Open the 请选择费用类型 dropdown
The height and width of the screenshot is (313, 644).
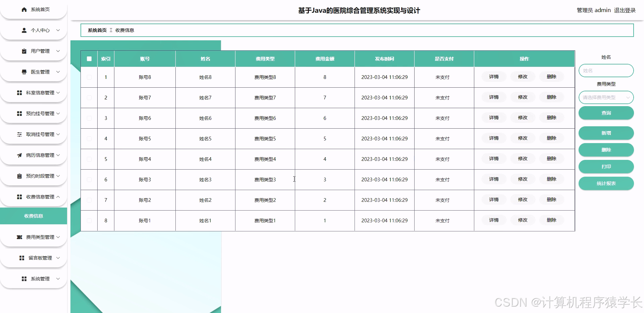[x=606, y=97]
